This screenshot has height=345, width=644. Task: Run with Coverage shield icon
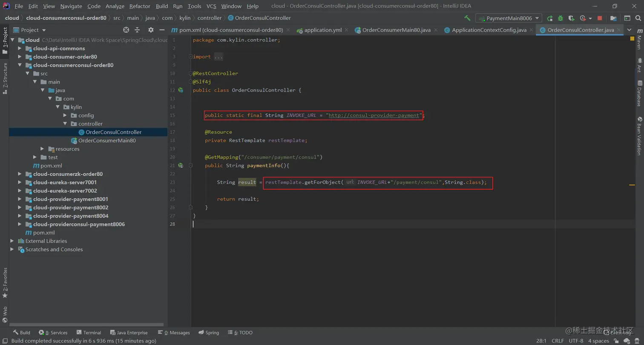click(x=572, y=18)
